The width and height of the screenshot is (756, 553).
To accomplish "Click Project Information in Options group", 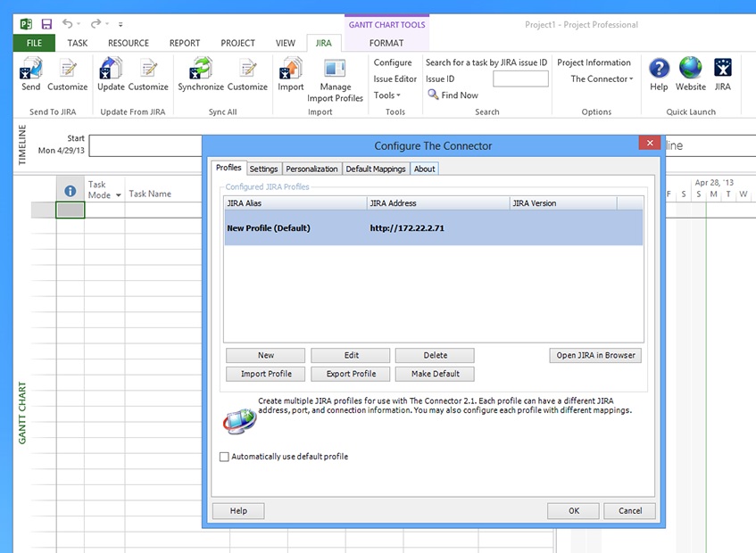I will 594,62.
